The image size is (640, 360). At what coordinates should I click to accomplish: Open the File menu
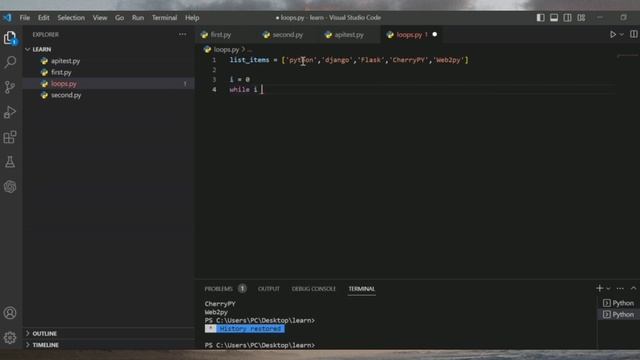tap(25, 18)
